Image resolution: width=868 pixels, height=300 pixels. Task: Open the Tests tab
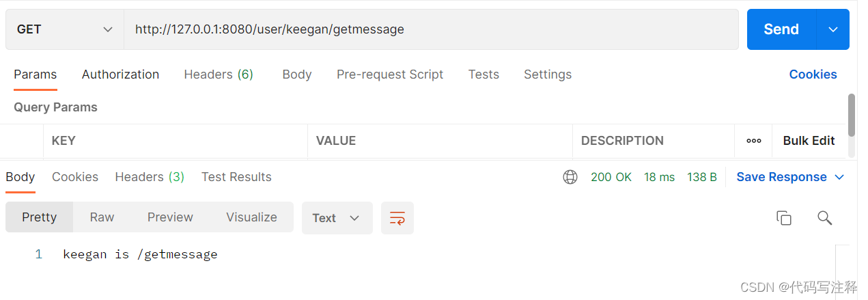coord(484,74)
